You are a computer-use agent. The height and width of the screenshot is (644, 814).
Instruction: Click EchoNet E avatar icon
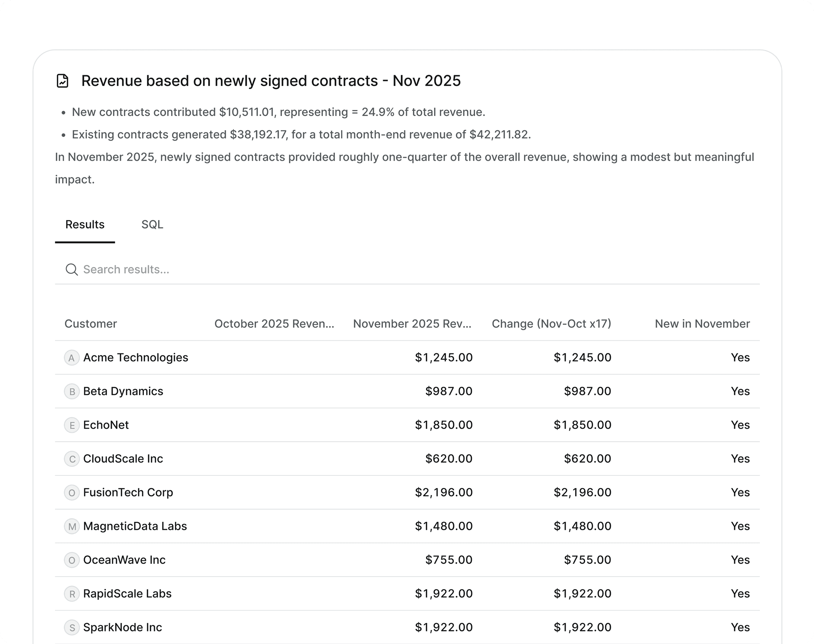(72, 425)
